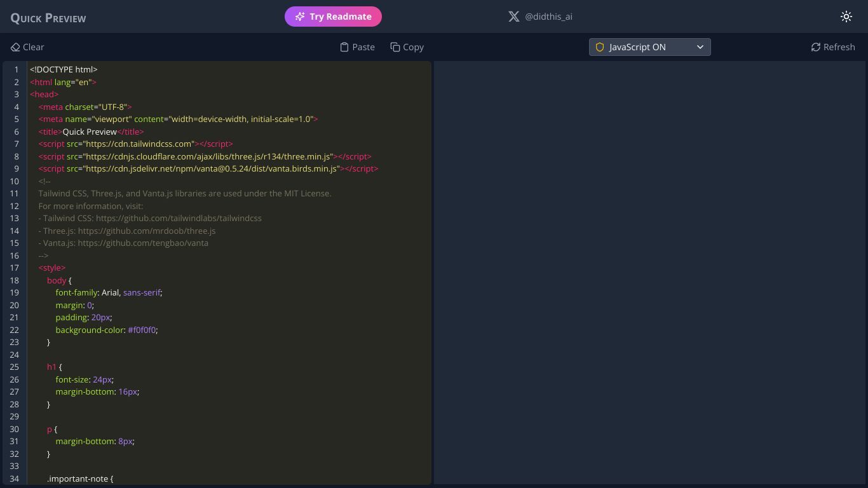Open the JavaScript ON dropdown chevron
Viewport: 868px width, 488px height.
700,47
